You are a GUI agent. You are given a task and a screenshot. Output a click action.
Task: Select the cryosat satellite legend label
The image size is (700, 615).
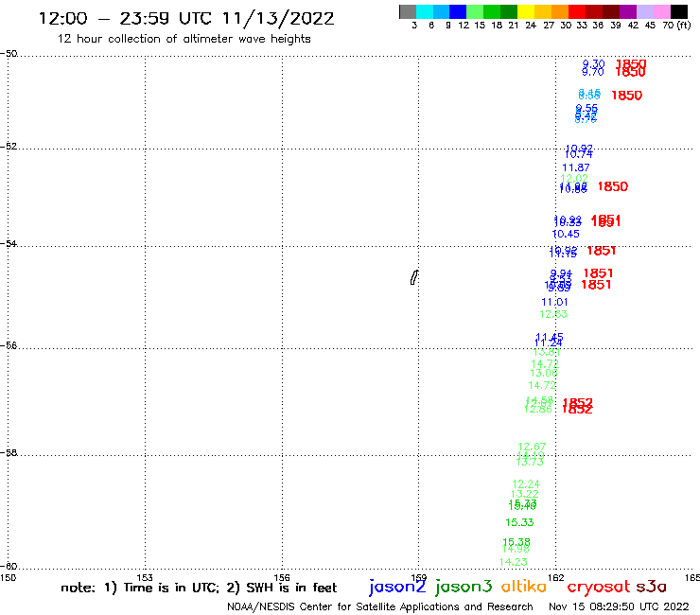pos(598,587)
